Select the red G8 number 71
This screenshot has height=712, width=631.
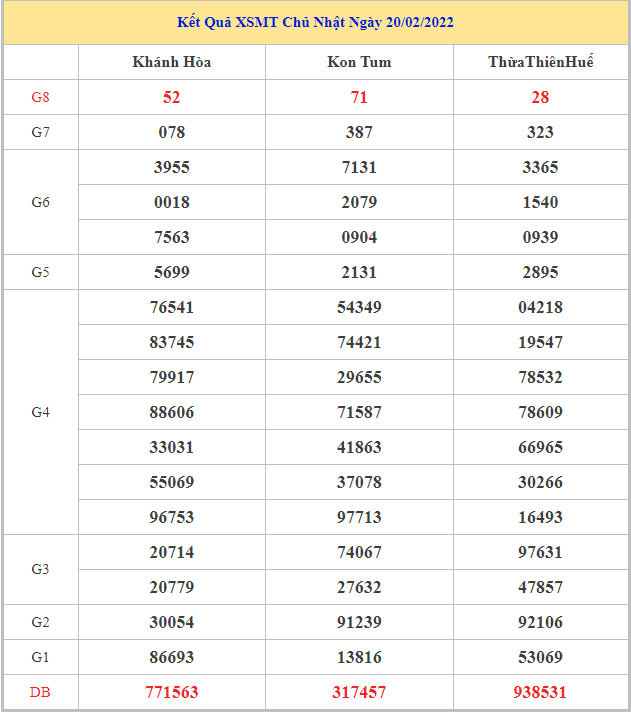tap(359, 97)
